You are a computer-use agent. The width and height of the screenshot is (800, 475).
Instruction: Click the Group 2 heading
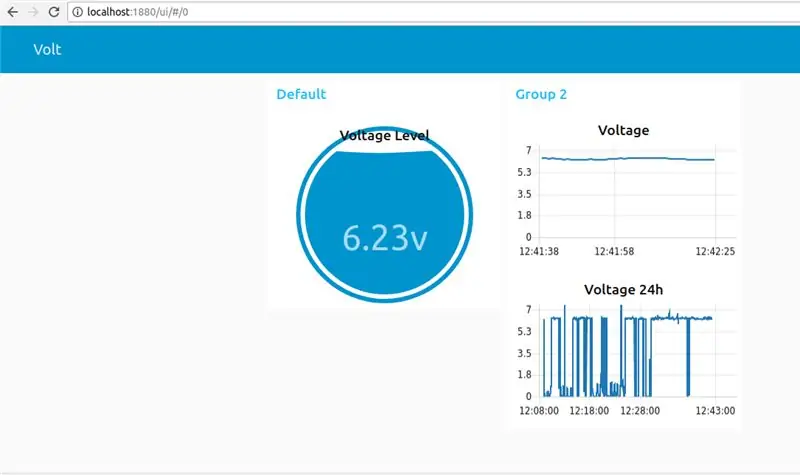(x=541, y=94)
